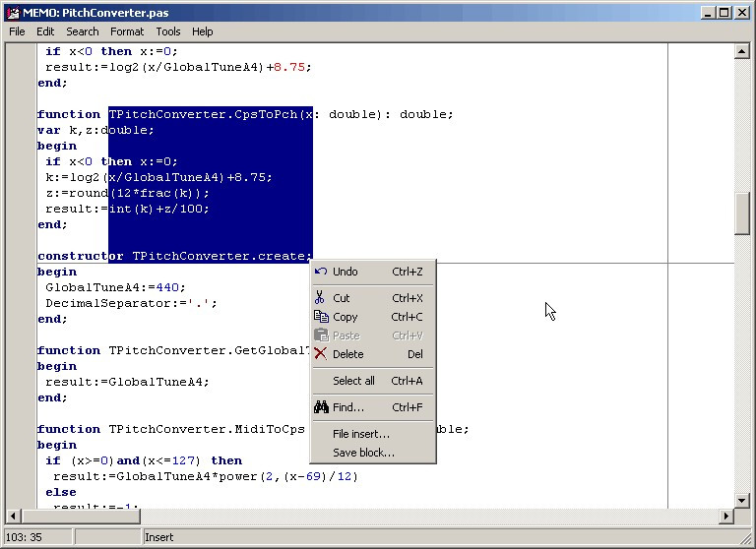Click the horizontal scrollbar thumb
This screenshot has width=756, height=549.
pyautogui.click(x=81, y=517)
